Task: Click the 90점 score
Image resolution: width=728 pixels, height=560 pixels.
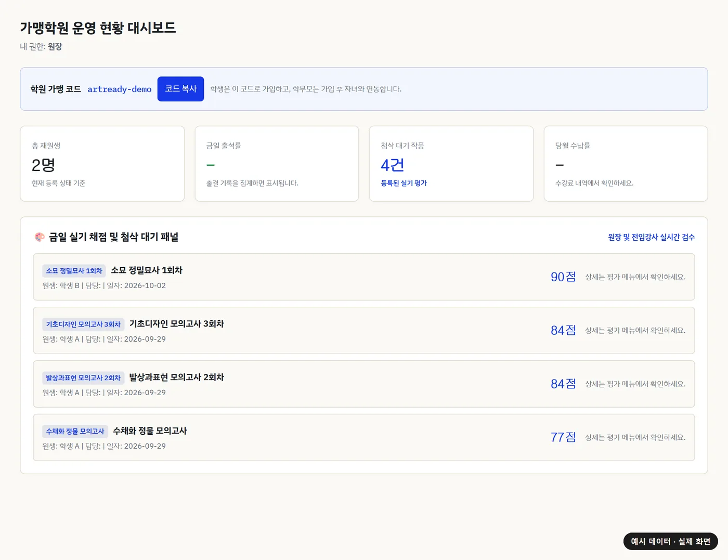Action: tap(563, 277)
